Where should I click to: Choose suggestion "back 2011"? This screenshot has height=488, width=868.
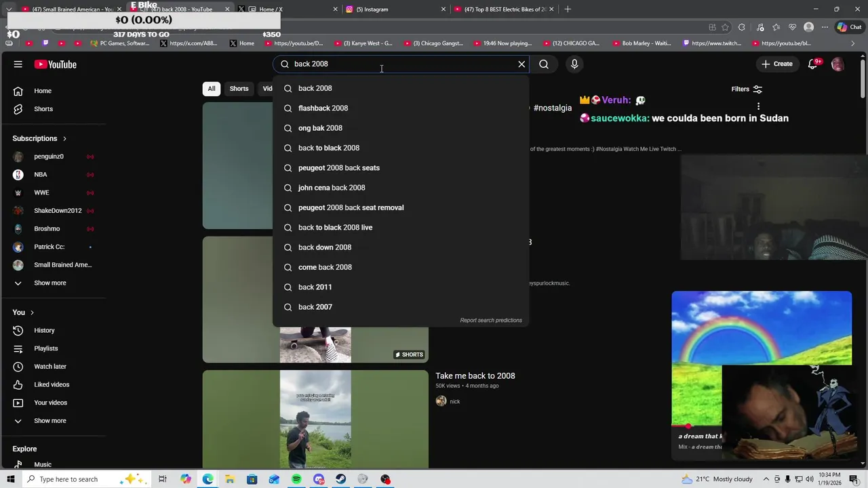click(400, 287)
